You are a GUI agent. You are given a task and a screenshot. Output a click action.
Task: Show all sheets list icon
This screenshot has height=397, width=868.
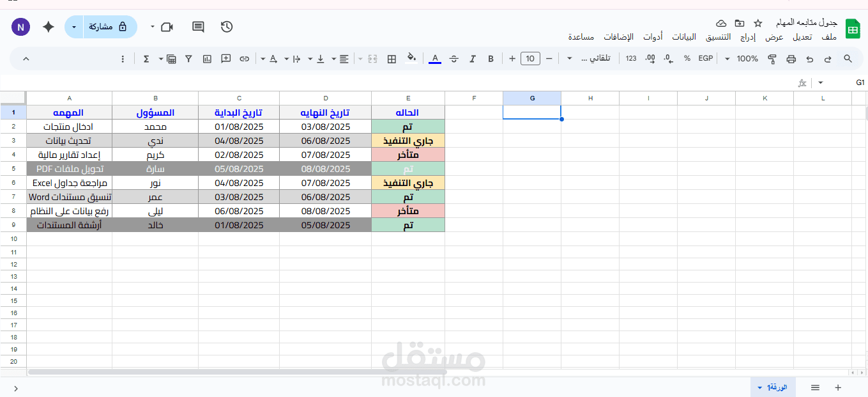coord(815,387)
